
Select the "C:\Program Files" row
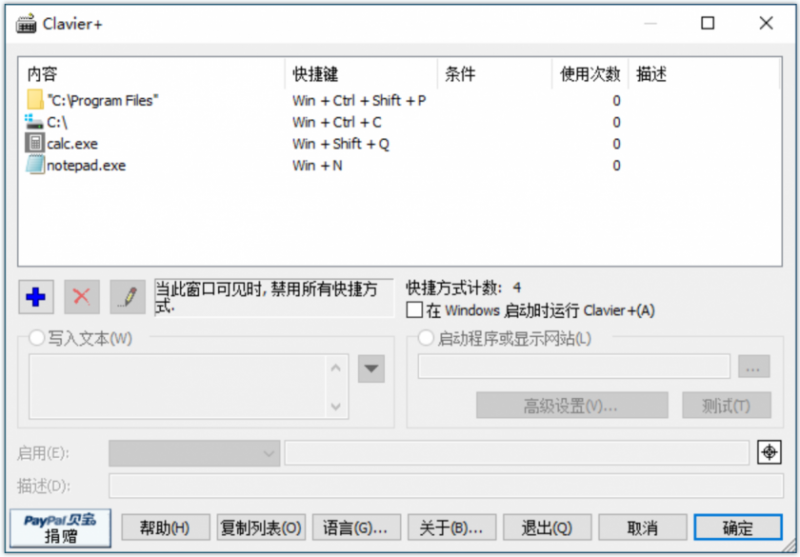(400, 100)
